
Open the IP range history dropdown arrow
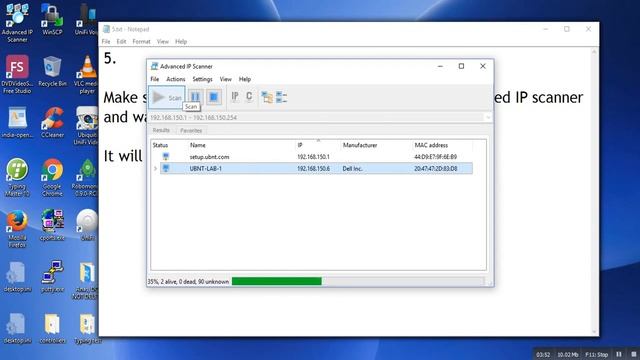pyautogui.click(x=488, y=118)
